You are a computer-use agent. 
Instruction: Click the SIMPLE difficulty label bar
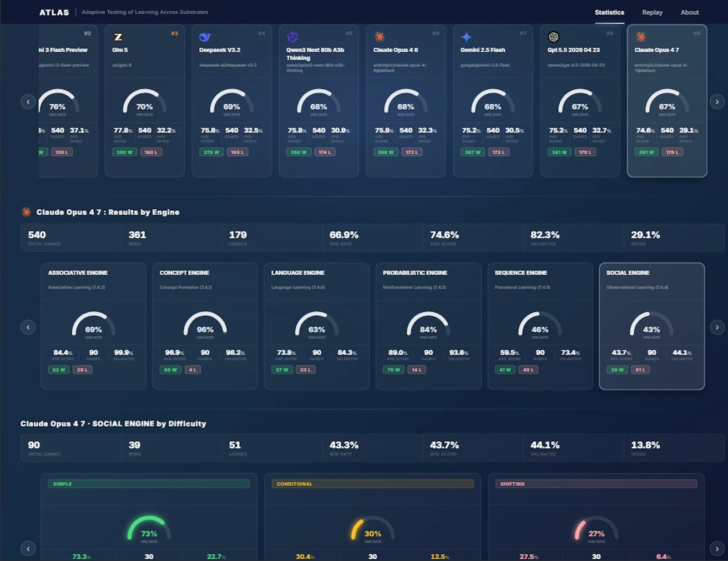pyautogui.click(x=149, y=484)
